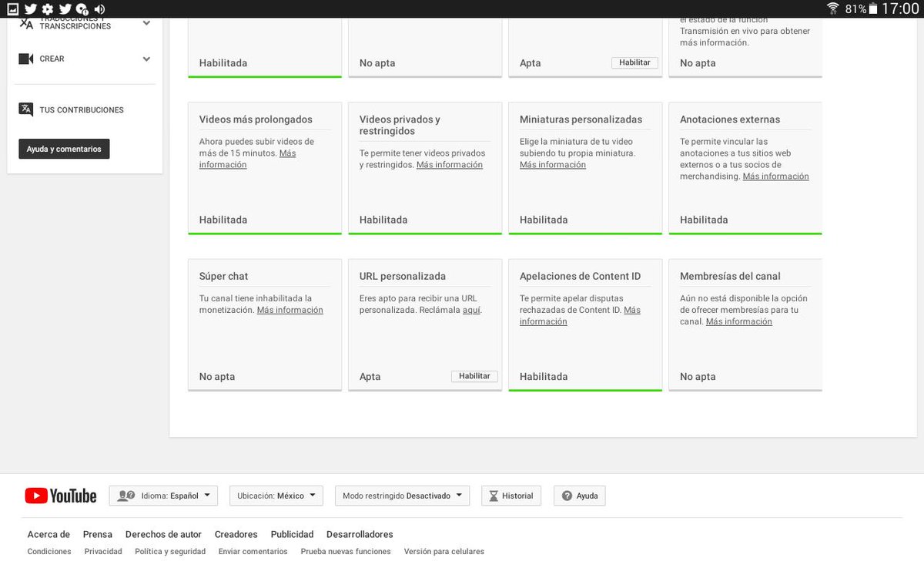This screenshot has width=924, height=578.
Task: Open Modo restringido Desactivado dropdown
Action: 402,496
